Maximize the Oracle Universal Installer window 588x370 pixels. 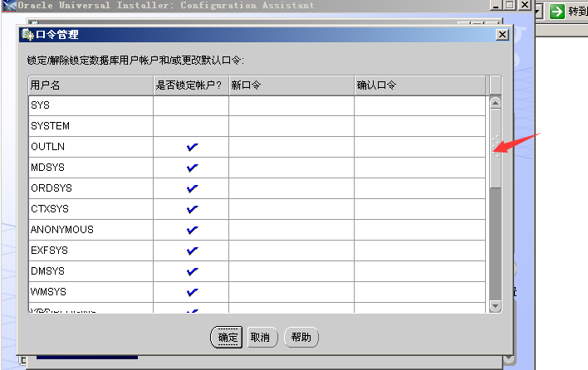pos(510,5)
